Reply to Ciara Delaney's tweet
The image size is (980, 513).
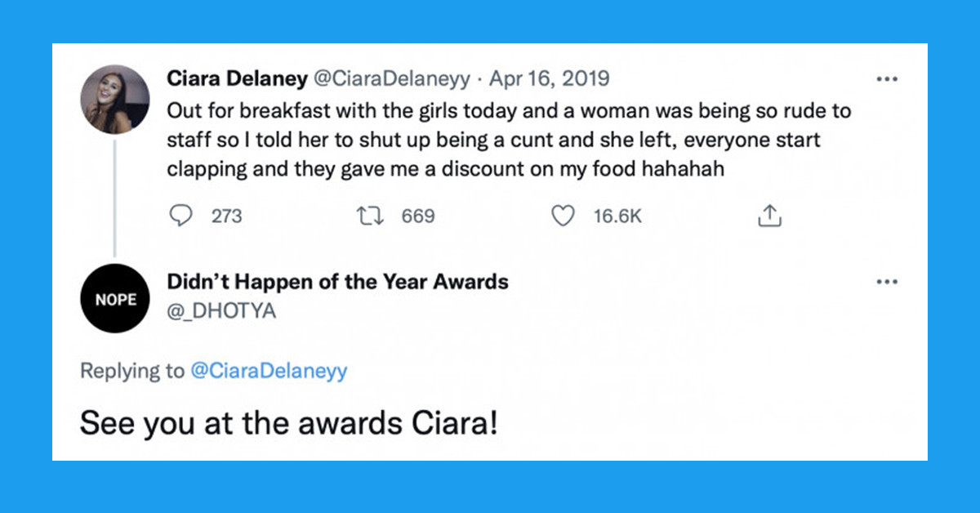(x=181, y=216)
